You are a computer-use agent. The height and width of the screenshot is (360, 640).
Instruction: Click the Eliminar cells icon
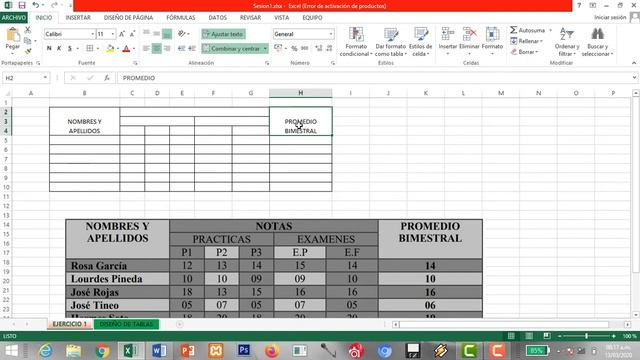click(x=469, y=34)
